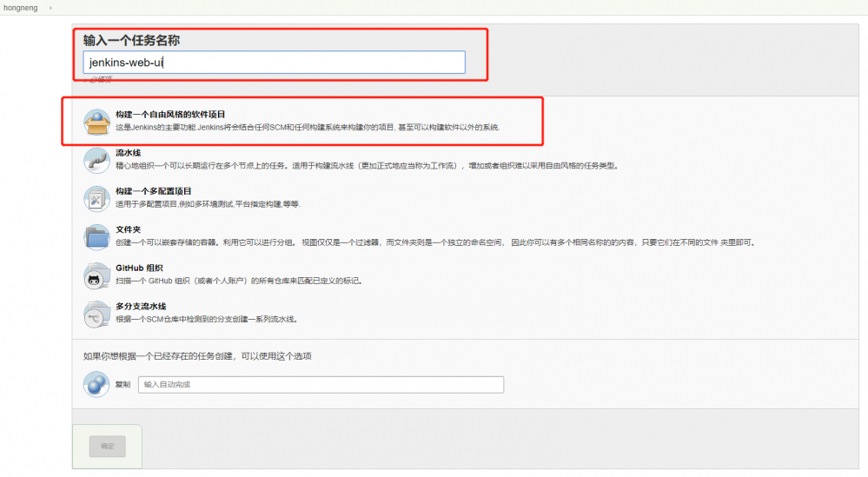
Task: Click the 复制 copy sphere icon
Action: pyautogui.click(x=96, y=384)
